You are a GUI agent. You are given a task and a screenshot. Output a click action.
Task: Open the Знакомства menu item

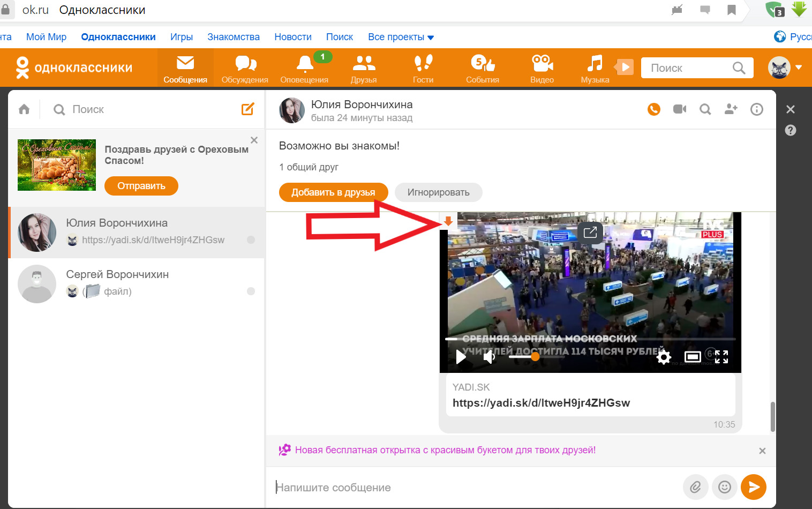pos(234,37)
